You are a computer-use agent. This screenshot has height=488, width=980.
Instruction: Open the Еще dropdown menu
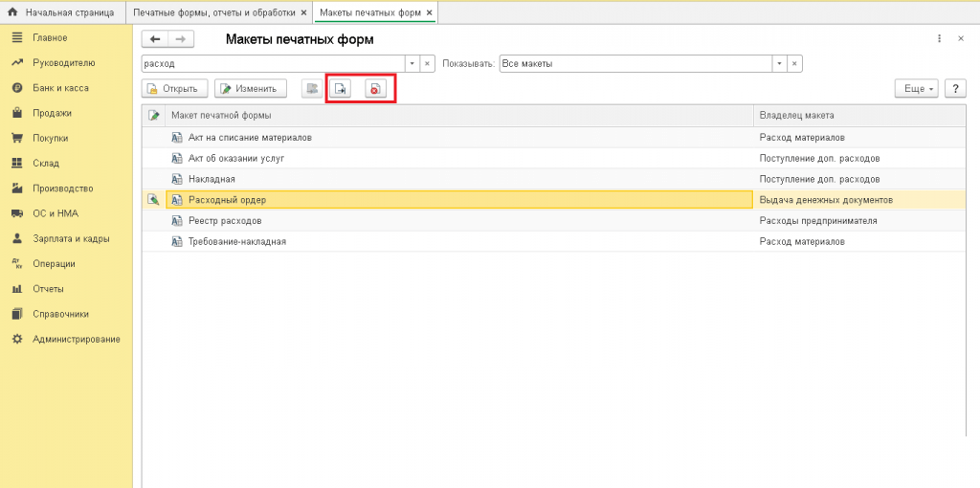[x=915, y=89]
